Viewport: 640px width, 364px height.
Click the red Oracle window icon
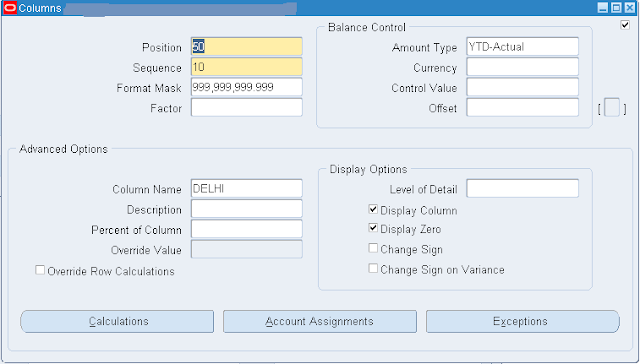10,8
